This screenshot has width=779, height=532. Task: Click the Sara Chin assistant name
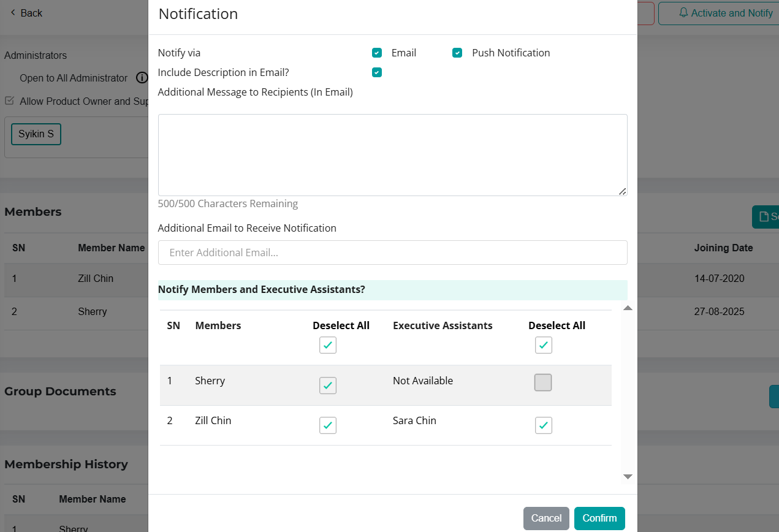(414, 420)
